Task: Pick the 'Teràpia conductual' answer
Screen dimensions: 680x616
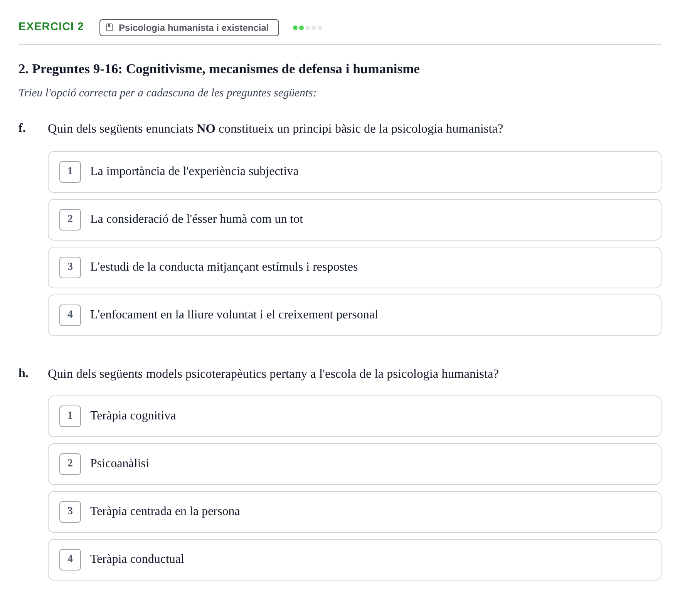Action: (354, 560)
